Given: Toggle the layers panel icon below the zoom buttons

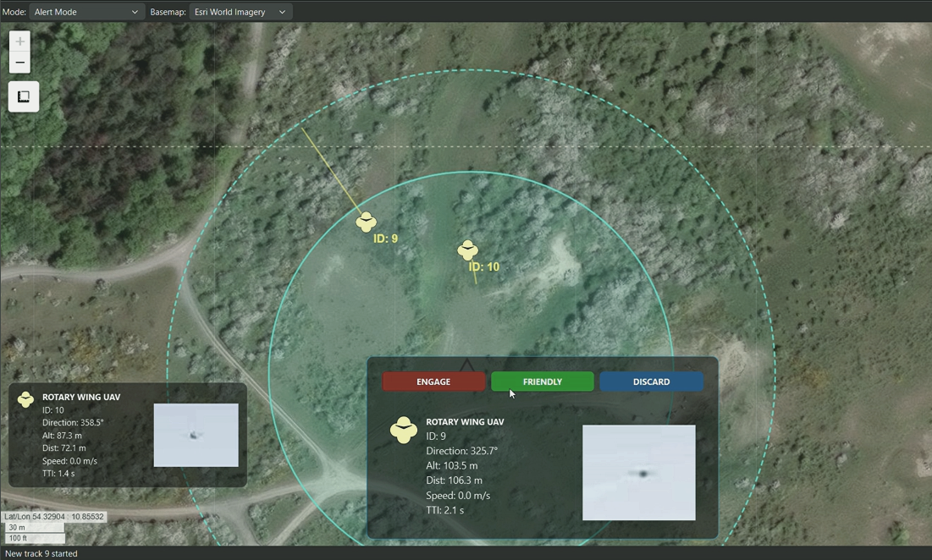Looking at the screenshot, I should pyautogui.click(x=24, y=96).
